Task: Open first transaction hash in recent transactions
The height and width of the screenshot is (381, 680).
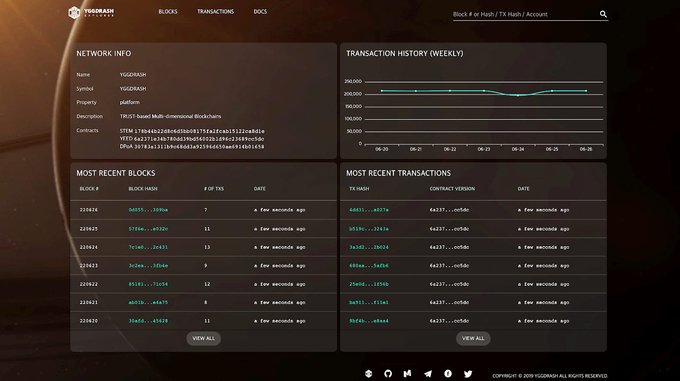Action: pos(369,210)
